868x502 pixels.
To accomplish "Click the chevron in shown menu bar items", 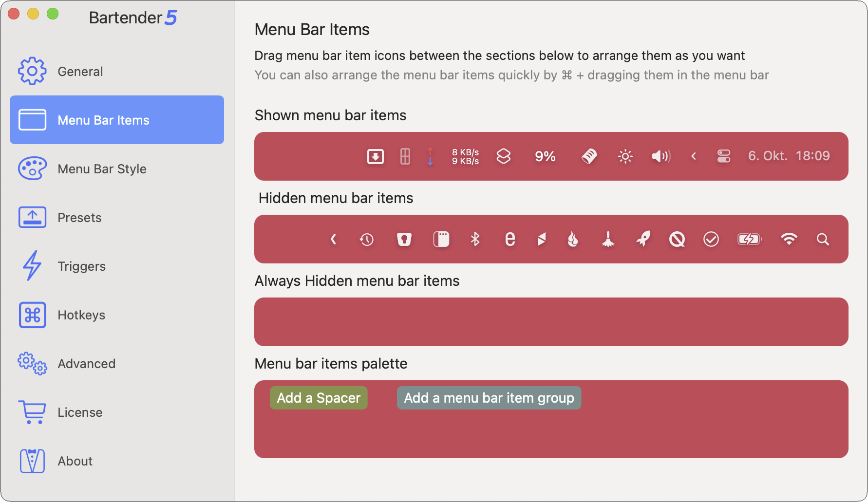I will (x=694, y=156).
